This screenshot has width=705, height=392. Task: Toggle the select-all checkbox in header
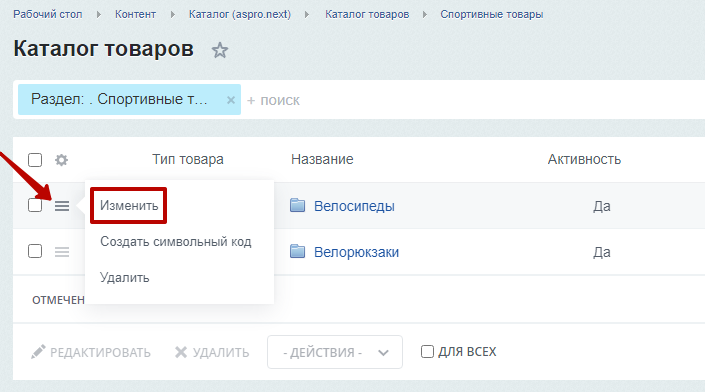click(35, 160)
